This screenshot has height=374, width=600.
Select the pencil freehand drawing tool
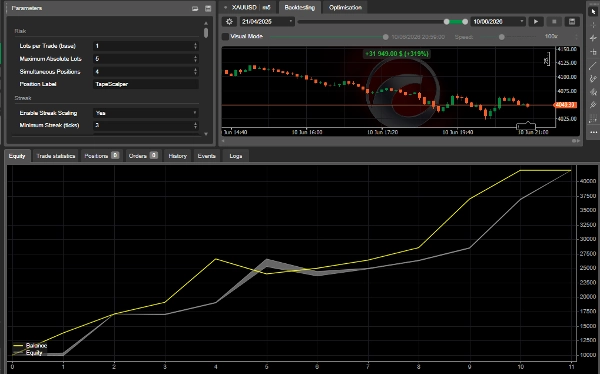click(x=593, y=79)
